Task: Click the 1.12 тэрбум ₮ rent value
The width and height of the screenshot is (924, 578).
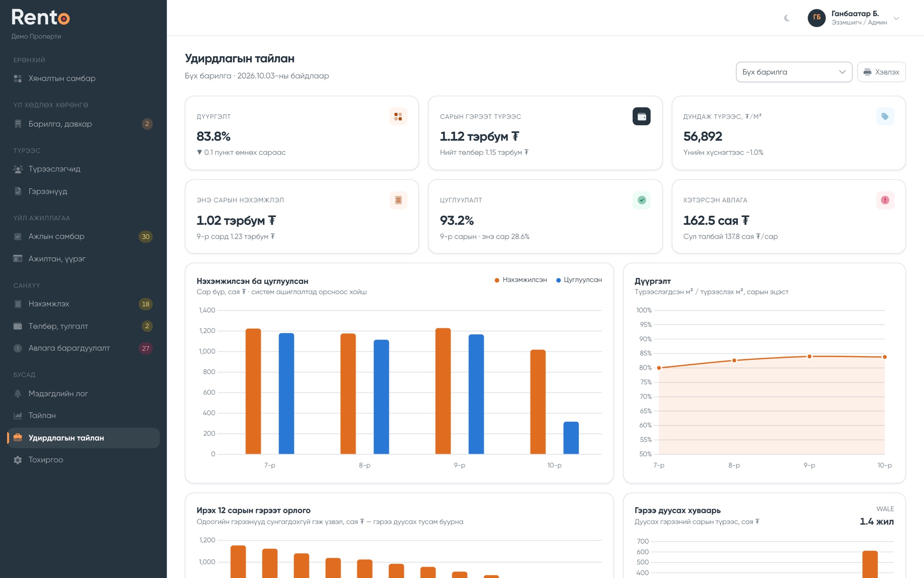Action: coord(480,136)
